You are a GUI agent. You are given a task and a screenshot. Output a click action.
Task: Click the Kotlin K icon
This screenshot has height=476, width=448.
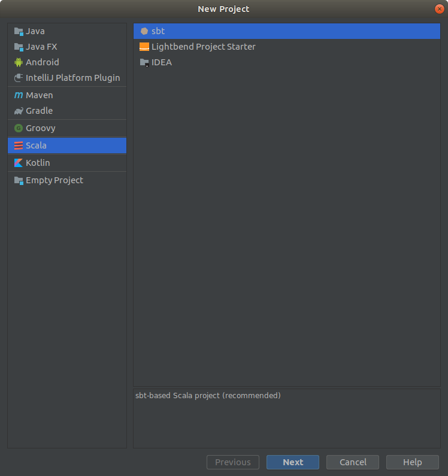pyautogui.click(x=19, y=163)
